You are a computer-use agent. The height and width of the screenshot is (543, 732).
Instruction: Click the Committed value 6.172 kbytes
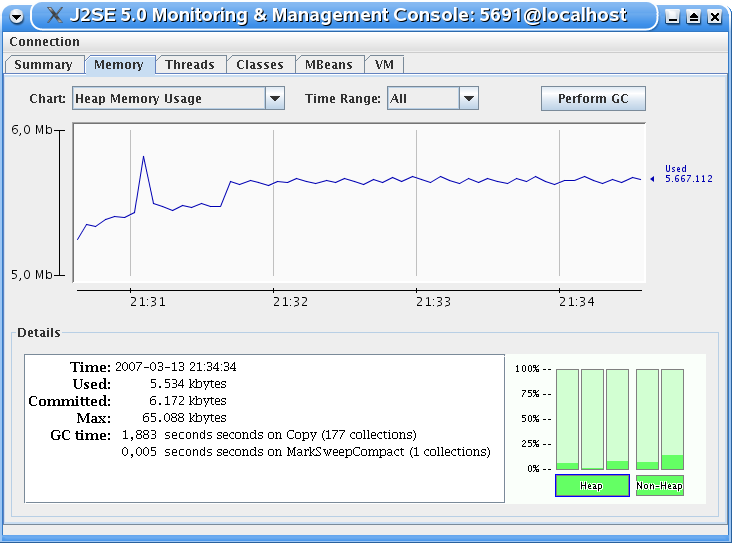tap(188, 401)
